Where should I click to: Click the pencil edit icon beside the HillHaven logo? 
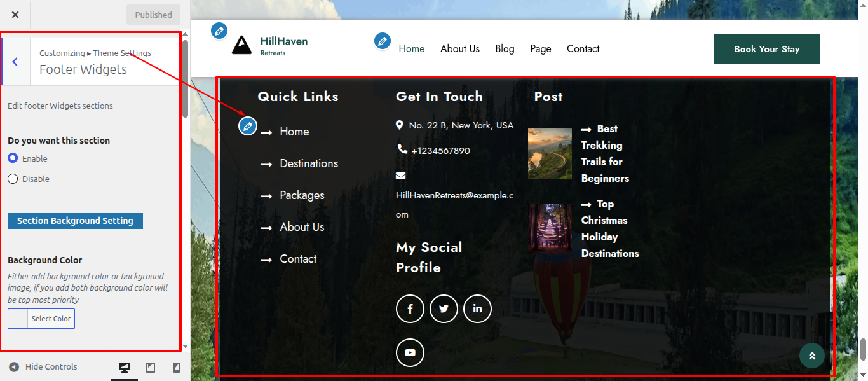(219, 31)
